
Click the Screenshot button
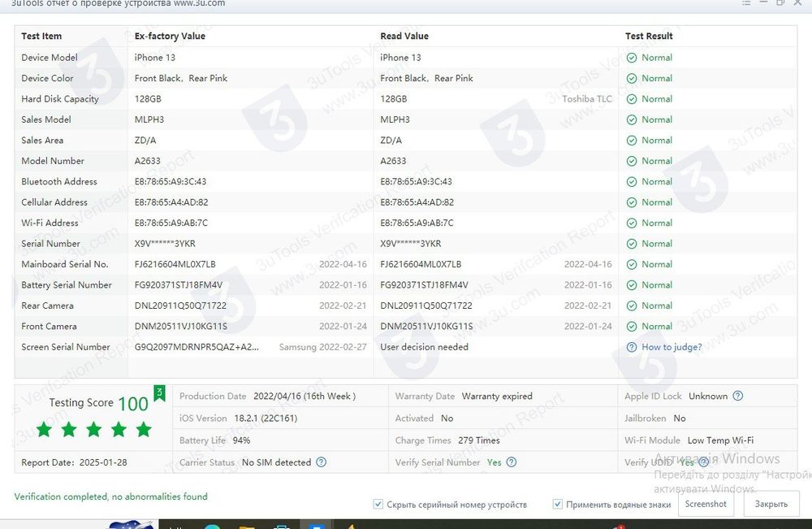point(706,504)
